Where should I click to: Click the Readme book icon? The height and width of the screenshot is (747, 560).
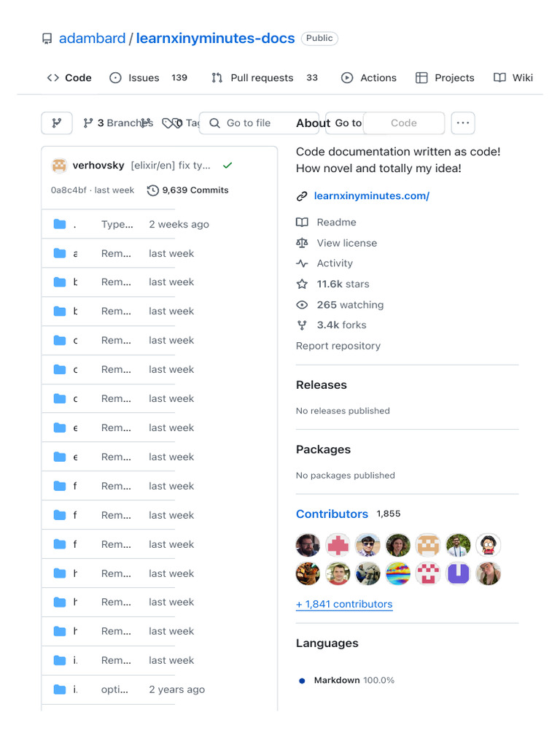[302, 222]
